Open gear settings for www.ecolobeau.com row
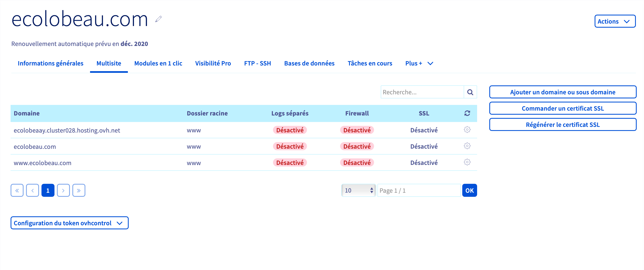This screenshot has width=644, height=270. tap(467, 162)
